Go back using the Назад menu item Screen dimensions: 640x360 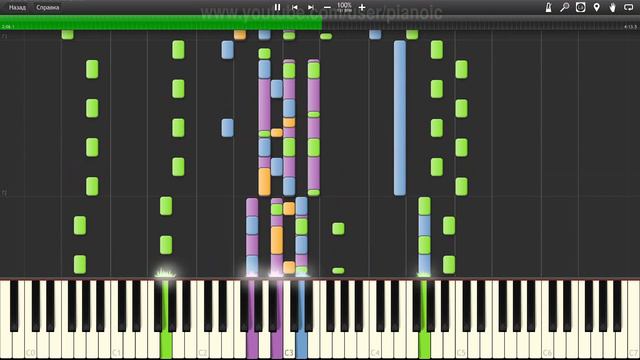click(17, 7)
